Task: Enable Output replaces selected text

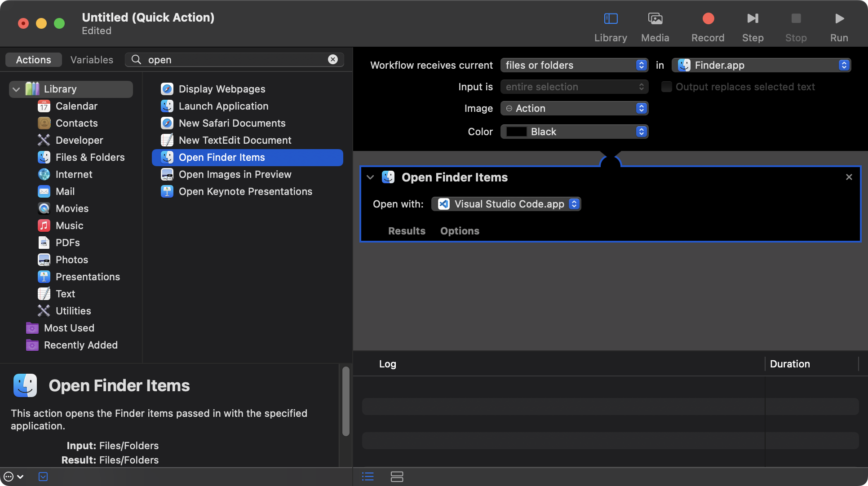Action: coord(666,87)
